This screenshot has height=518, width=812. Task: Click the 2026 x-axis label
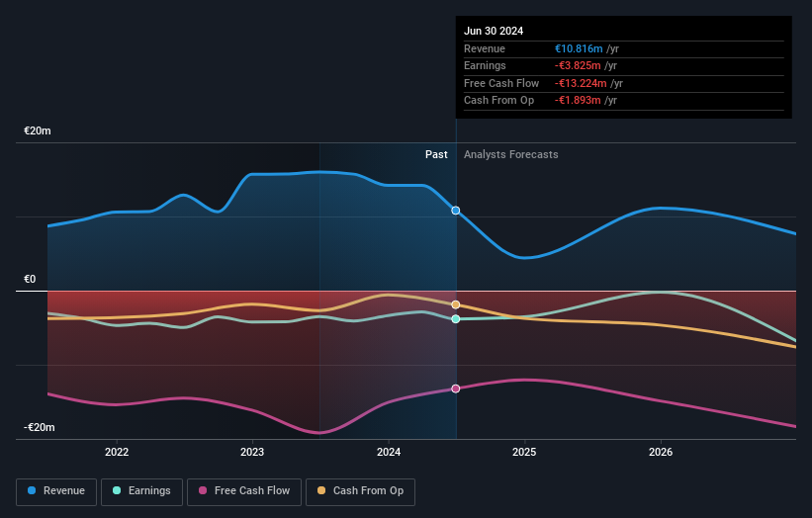661,452
